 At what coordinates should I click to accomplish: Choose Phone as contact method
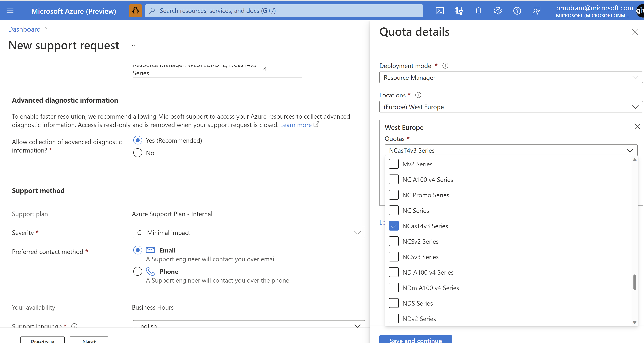click(138, 271)
